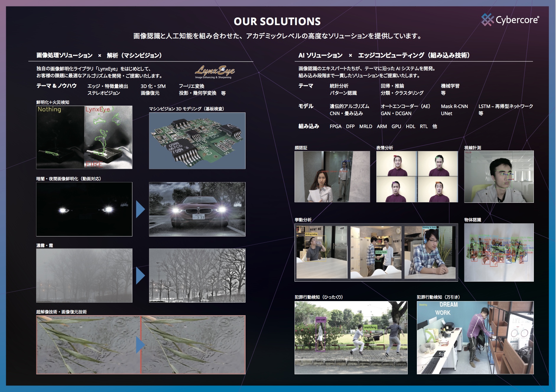Image resolution: width=556 pixels, height=392 pixels.
Task: Expand the 組み込み technology row
Action: 309,126
